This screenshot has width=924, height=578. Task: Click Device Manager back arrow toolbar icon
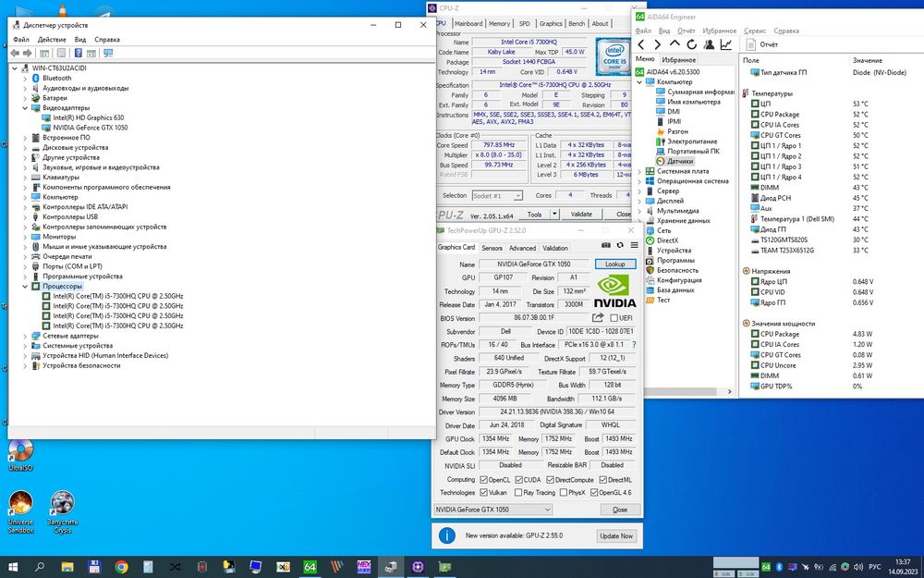coord(15,53)
